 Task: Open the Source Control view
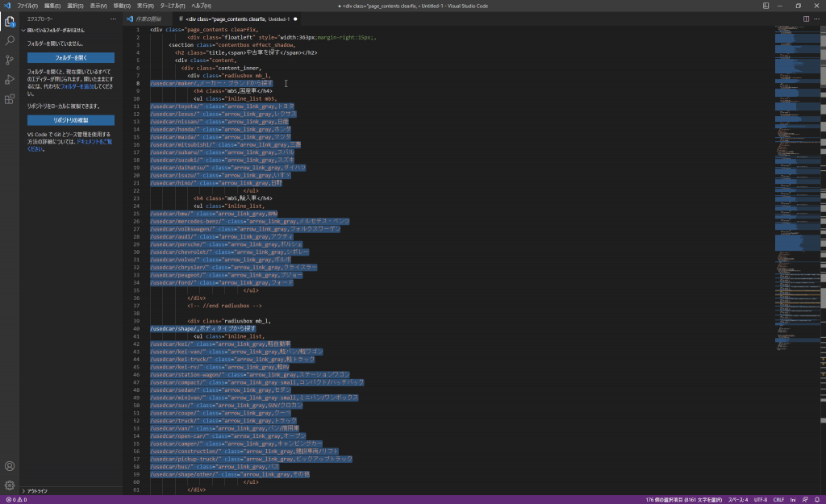(x=10, y=60)
